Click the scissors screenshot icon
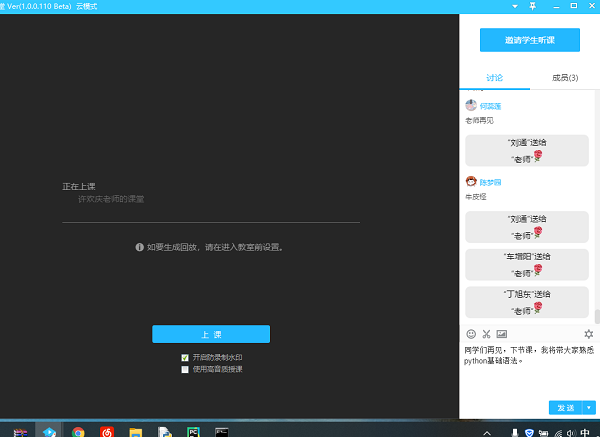The image size is (600, 437). (486, 333)
